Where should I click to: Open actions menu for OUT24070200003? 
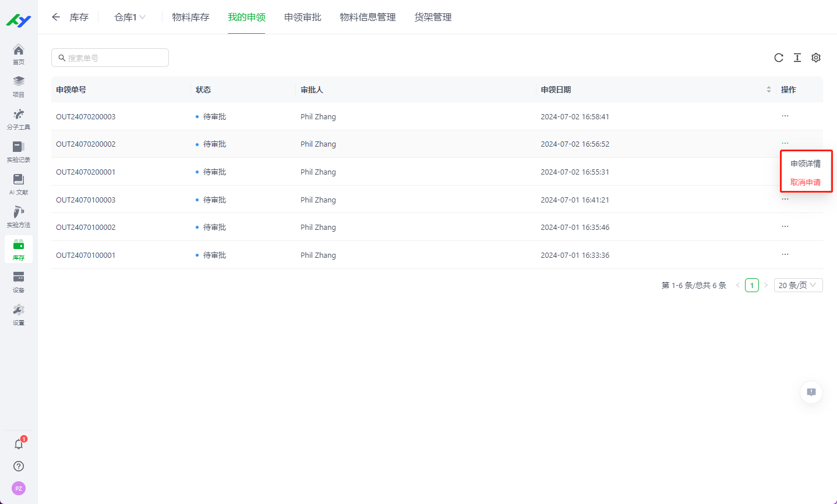point(785,116)
